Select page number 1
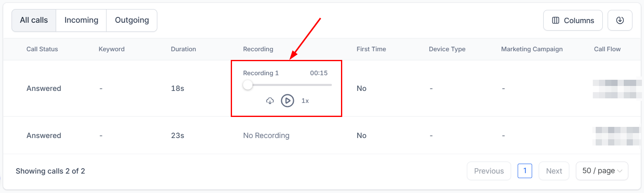 tap(525, 171)
